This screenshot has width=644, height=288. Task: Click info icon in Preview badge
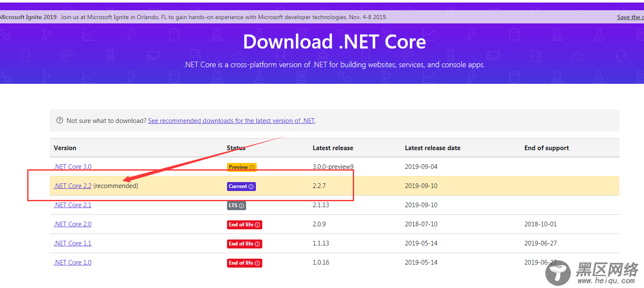point(252,167)
